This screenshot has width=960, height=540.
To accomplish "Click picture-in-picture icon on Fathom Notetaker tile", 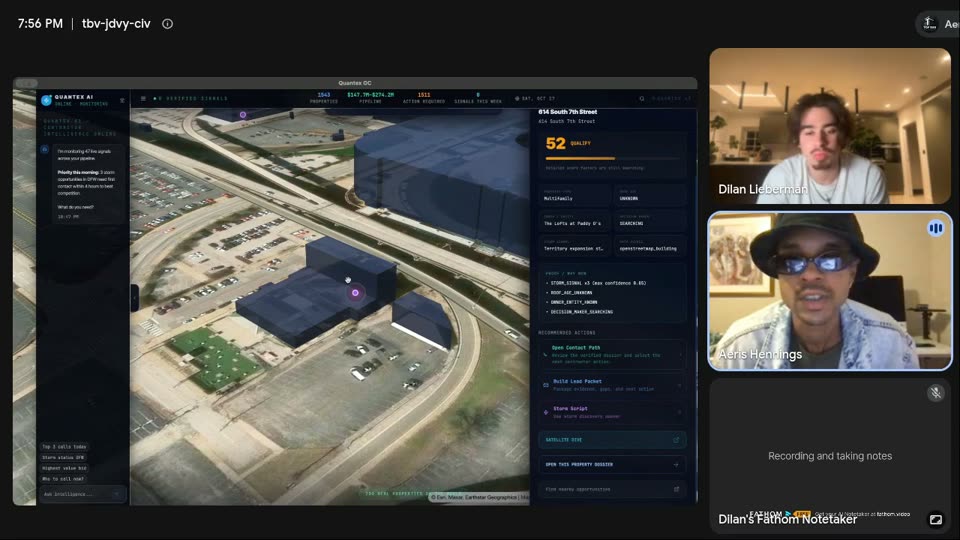I will [x=936, y=519].
